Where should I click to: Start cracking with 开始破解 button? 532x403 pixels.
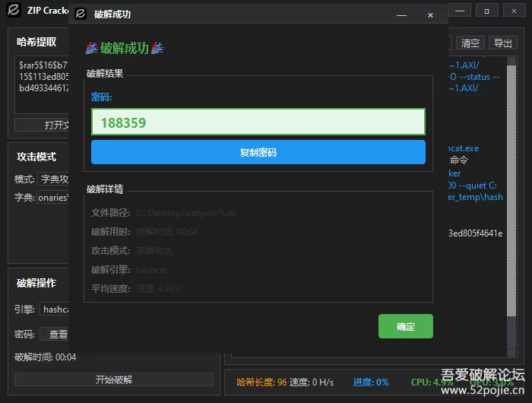pyautogui.click(x=114, y=379)
